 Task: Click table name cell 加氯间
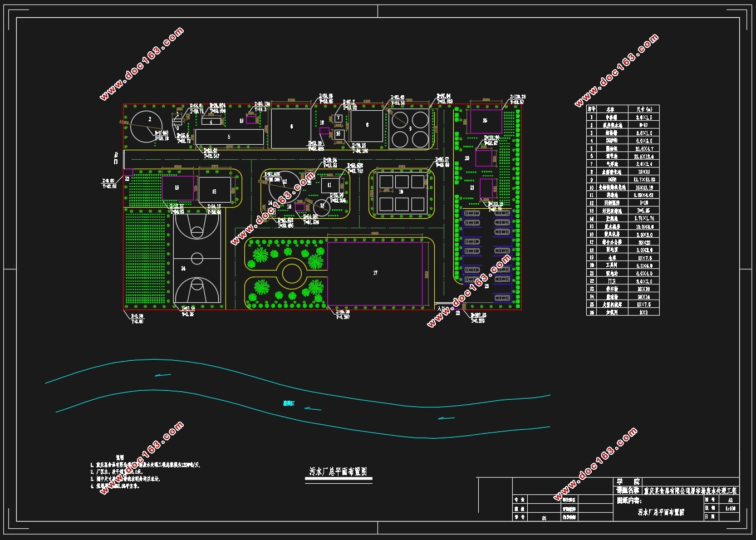613,312
